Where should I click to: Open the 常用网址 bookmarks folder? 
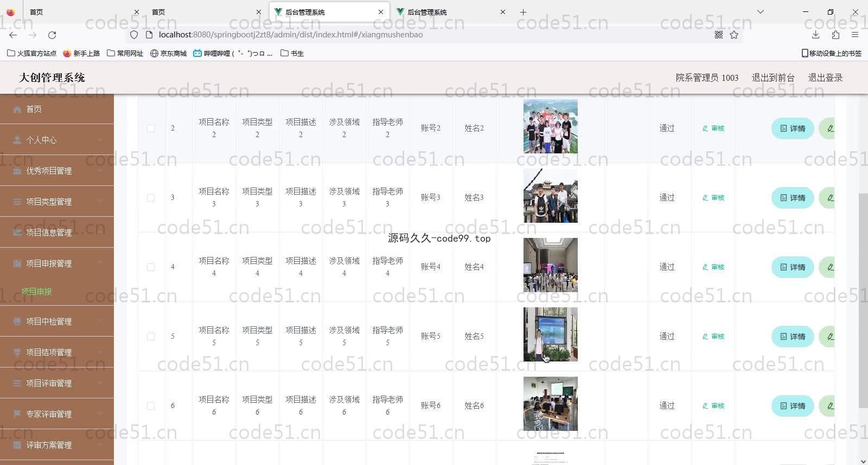coord(125,53)
